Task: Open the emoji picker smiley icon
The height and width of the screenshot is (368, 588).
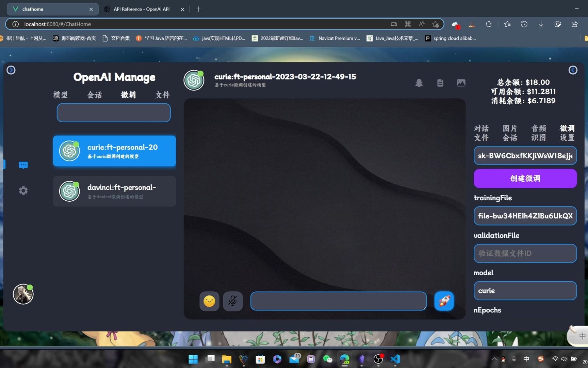Action: tap(209, 301)
